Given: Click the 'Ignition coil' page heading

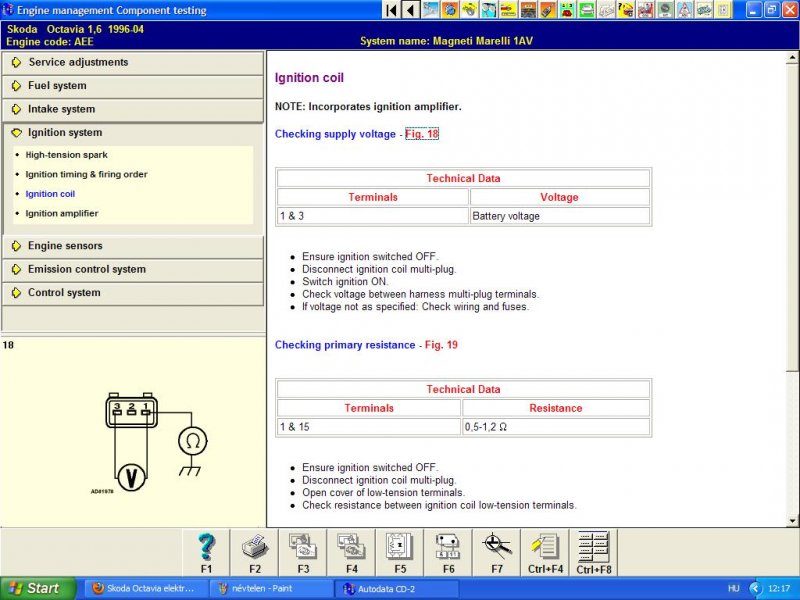Looking at the screenshot, I should click(x=309, y=78).
